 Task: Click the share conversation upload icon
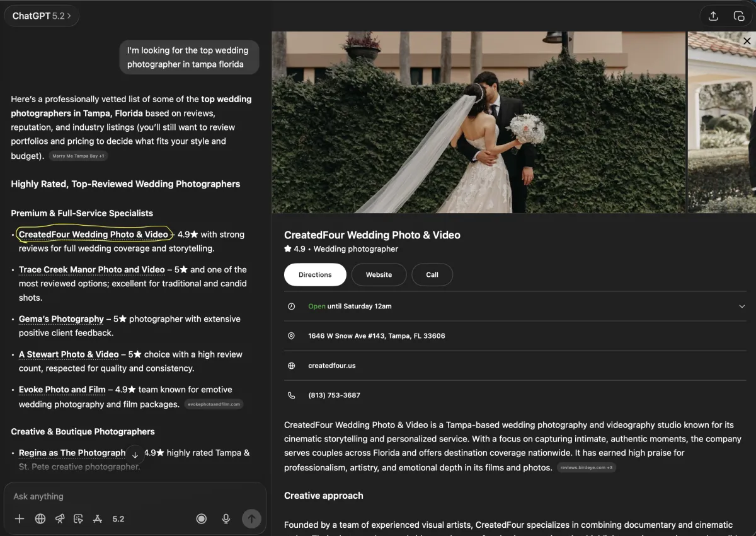(x=713, y=16)
